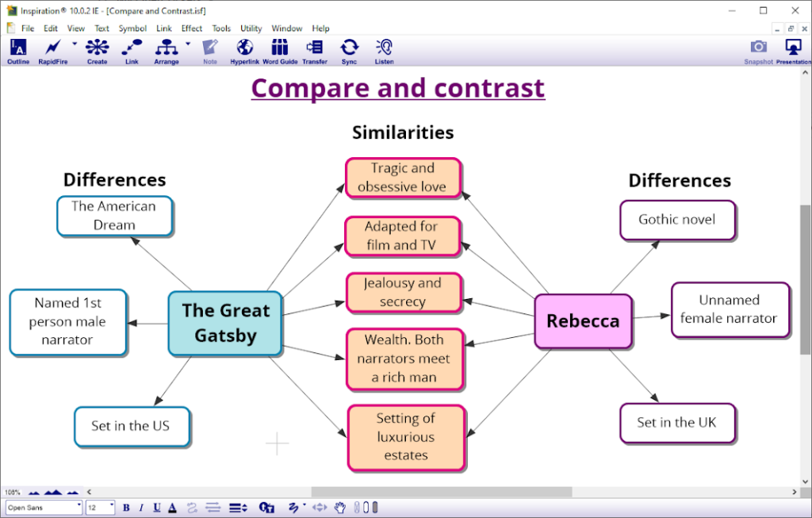
Task: Zoom in using large mountains icon
Action: point(53,492)
